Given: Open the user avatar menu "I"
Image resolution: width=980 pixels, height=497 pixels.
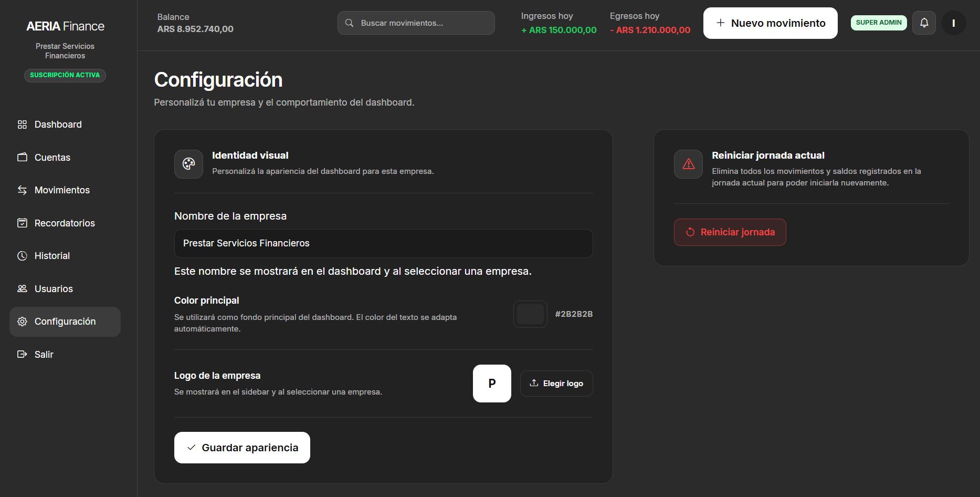Looking at the screenshot, I should (953, 23).
